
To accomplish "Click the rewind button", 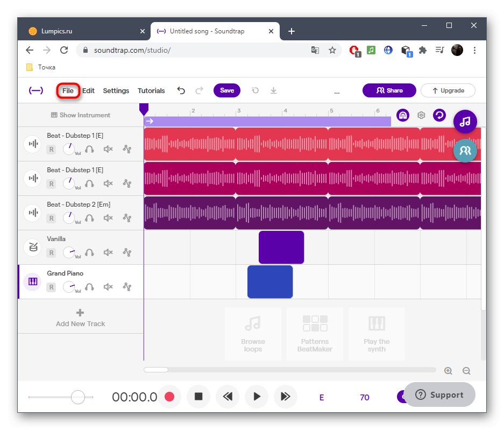I will point(228,397).
